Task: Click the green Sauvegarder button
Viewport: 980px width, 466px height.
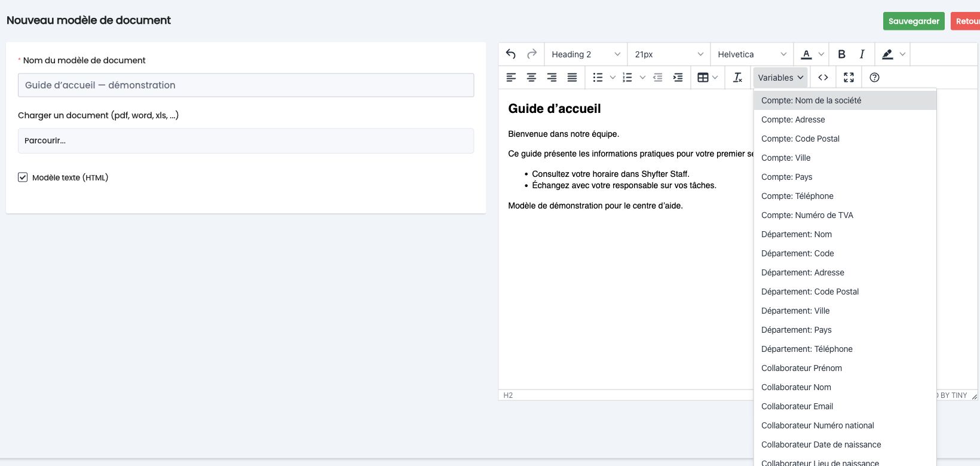Action: [x=914, y=21]
